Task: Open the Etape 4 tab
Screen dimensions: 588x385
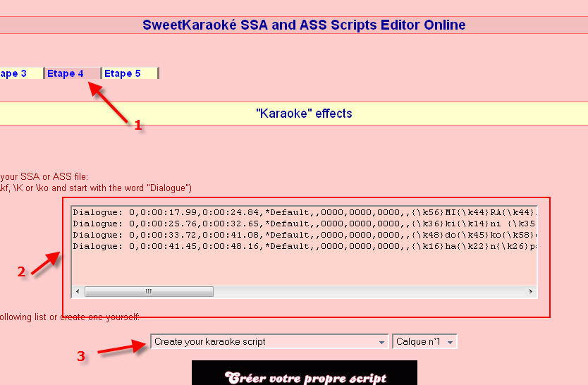Action: click(x=73, y=73)
